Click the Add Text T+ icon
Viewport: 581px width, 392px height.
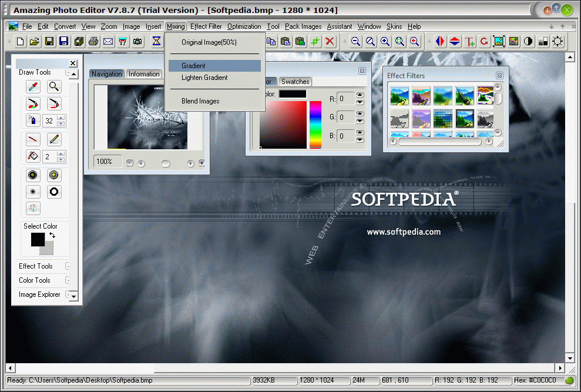click(469, 41)
